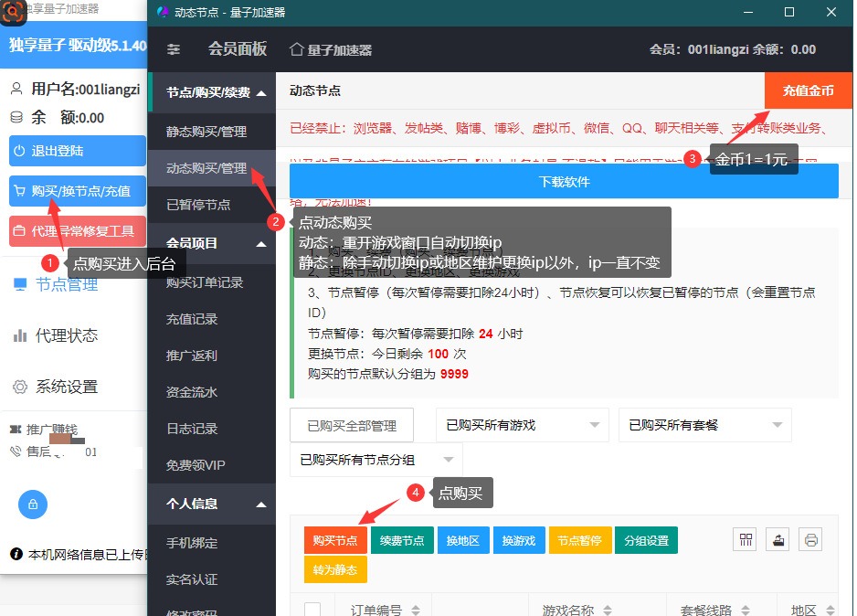The height and width of the screenshot is (616, 857).
Task: Open 推广返利 menu item
Action: tap(213, 356)
